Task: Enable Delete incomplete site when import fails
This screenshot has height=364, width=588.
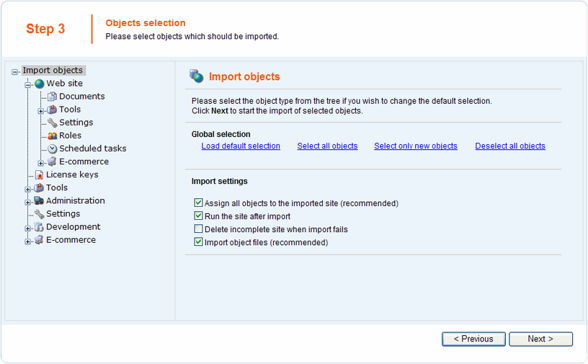Action: [x=199, y=229]
